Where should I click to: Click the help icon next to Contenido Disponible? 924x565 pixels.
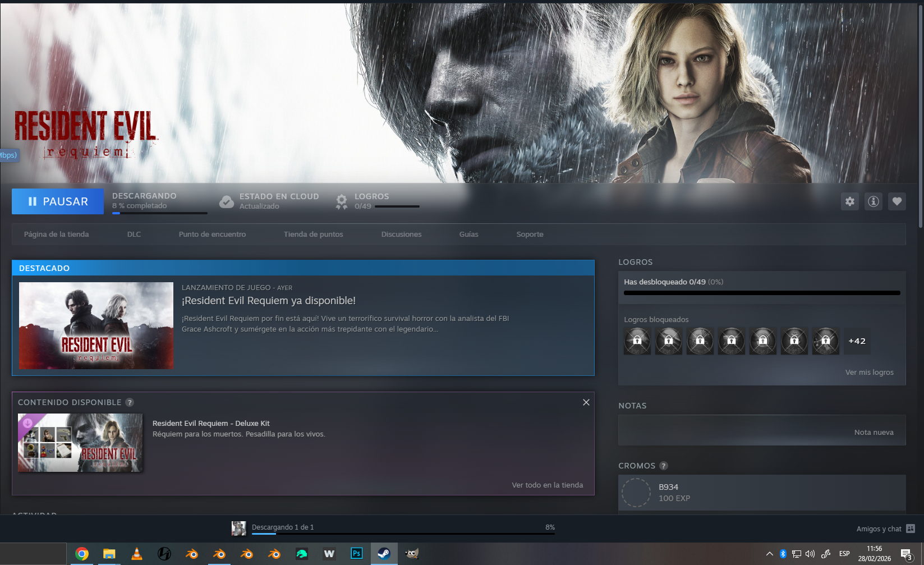click(130, 402)
